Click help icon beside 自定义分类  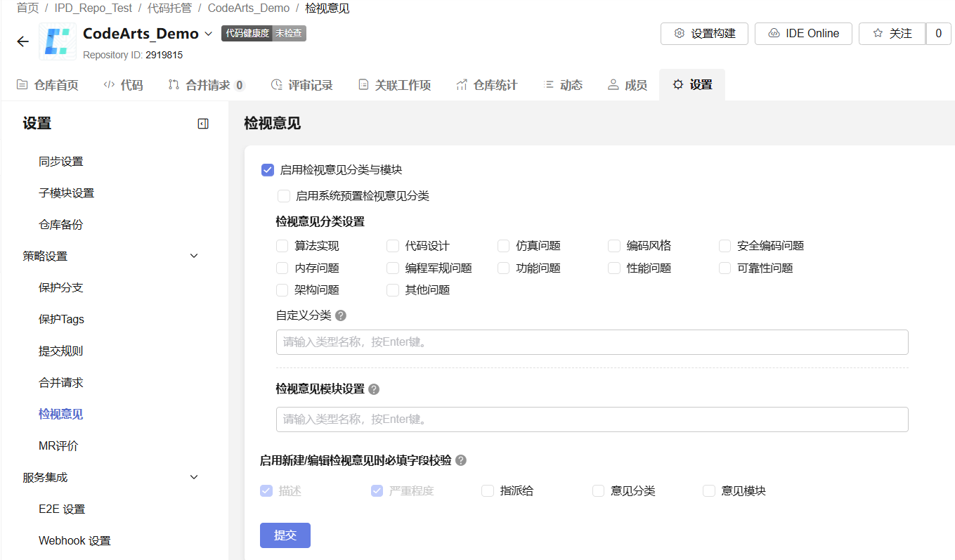coord(341,315)
